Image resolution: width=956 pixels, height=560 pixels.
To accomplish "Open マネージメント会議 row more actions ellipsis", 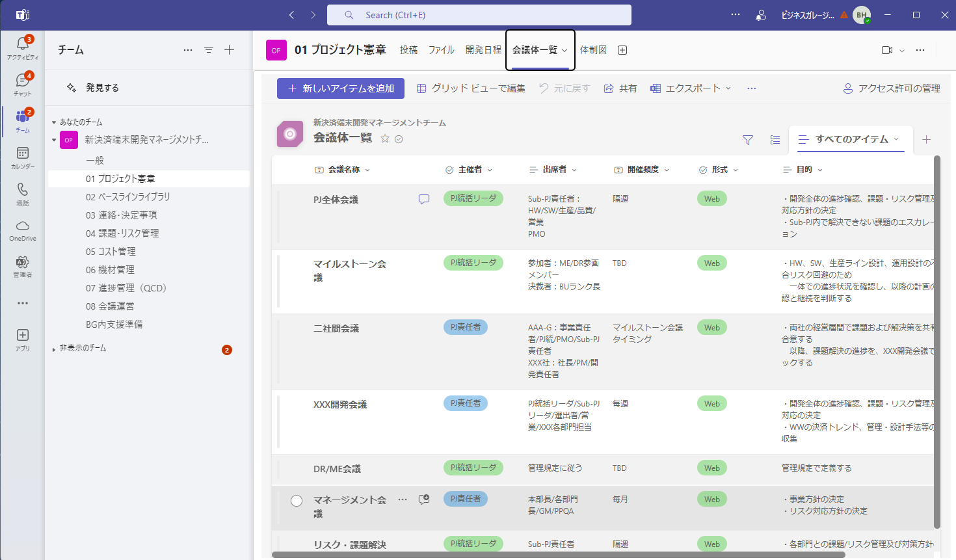I will 403,500.
